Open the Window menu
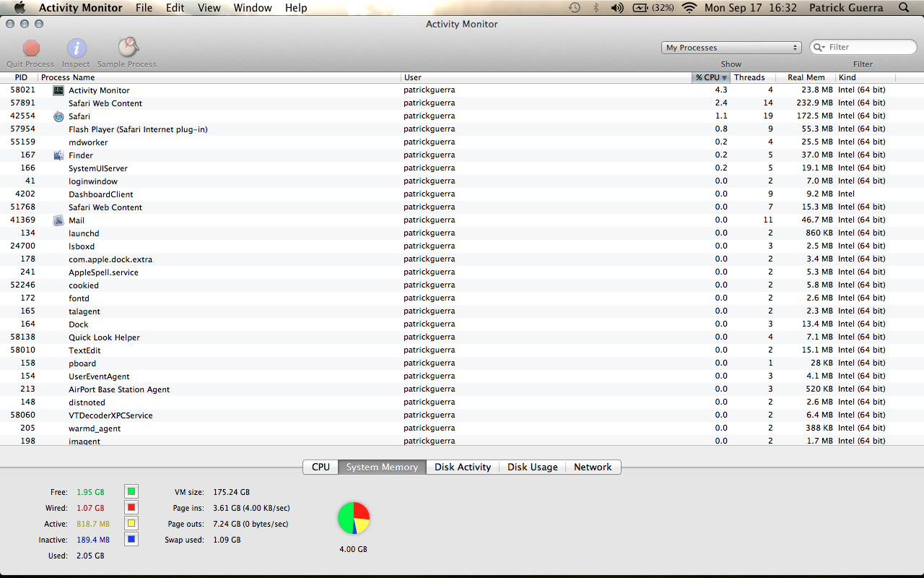The width and height of the screenshot is (924, 578). tap(253, 8)
